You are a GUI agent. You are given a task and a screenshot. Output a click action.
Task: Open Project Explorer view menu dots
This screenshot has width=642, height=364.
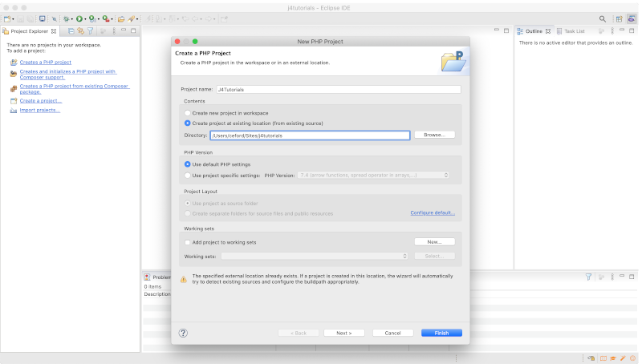114,31
